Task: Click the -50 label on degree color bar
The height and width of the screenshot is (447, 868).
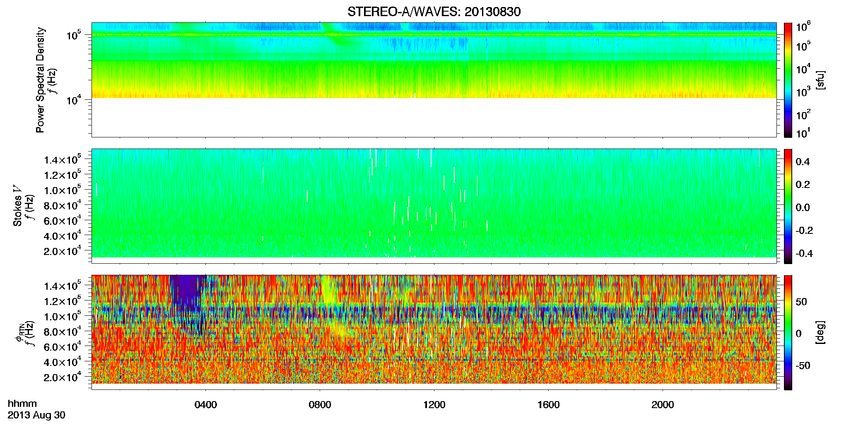Action: coord(803,366)
